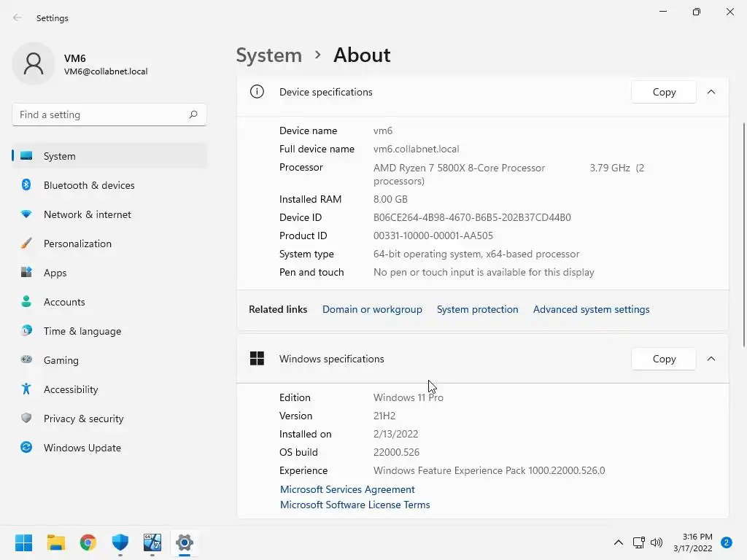Collapse the Windows specifications section
747x560 pixels.
[x=711, y=359]
